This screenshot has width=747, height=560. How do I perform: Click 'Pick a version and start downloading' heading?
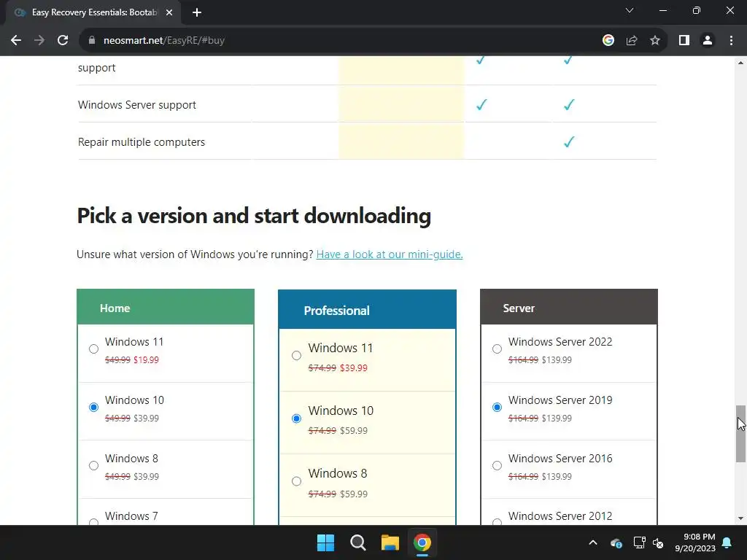(x=254, y=216)
